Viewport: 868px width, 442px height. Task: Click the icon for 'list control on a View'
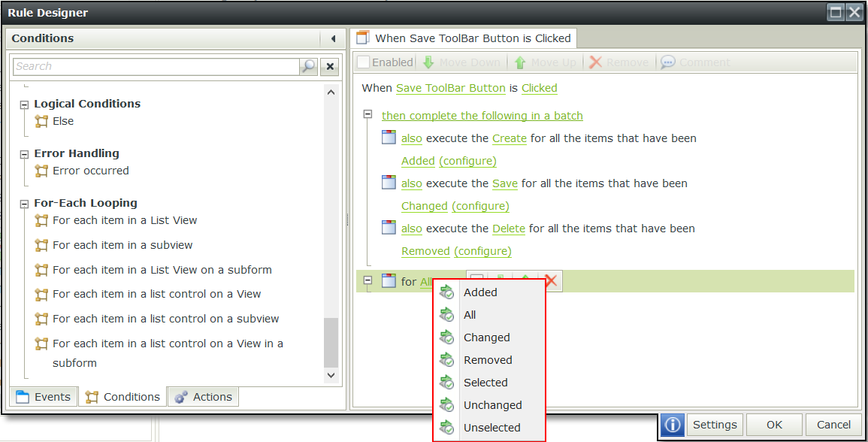click(41, 294)
